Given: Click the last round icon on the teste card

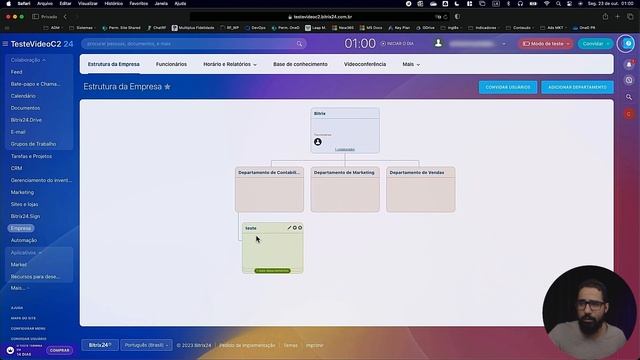Looking at the screenshot, I should (x=300, y=228).
